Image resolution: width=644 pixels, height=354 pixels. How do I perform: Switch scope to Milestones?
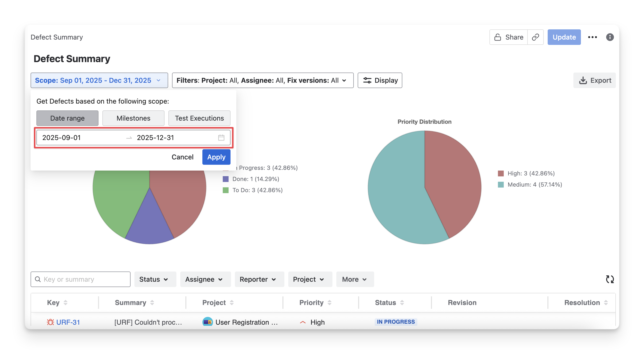click(133, 118)
